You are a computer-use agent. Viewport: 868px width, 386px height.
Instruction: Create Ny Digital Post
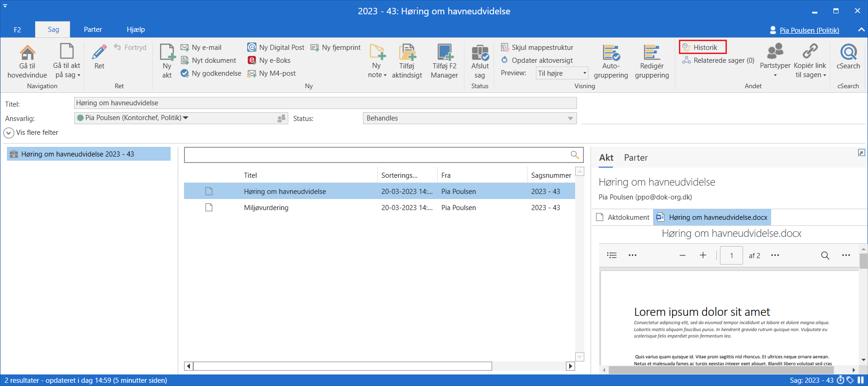coord(276,47)
